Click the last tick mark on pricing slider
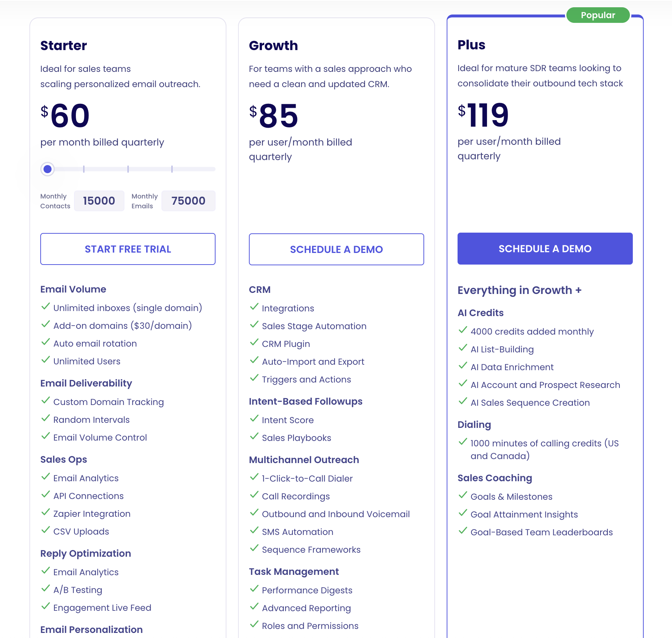The width and height of the screenshot is (672, 638). tap(172, 169)
